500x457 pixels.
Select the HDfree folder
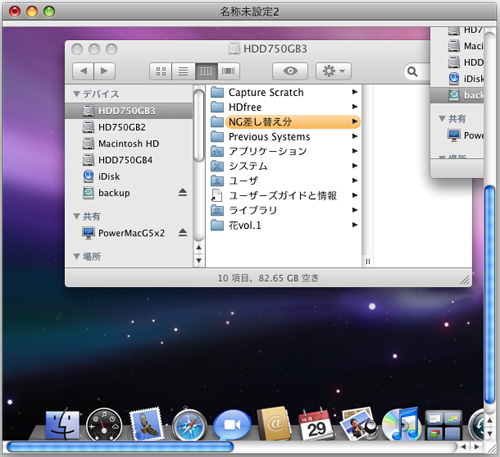point(285,107)
